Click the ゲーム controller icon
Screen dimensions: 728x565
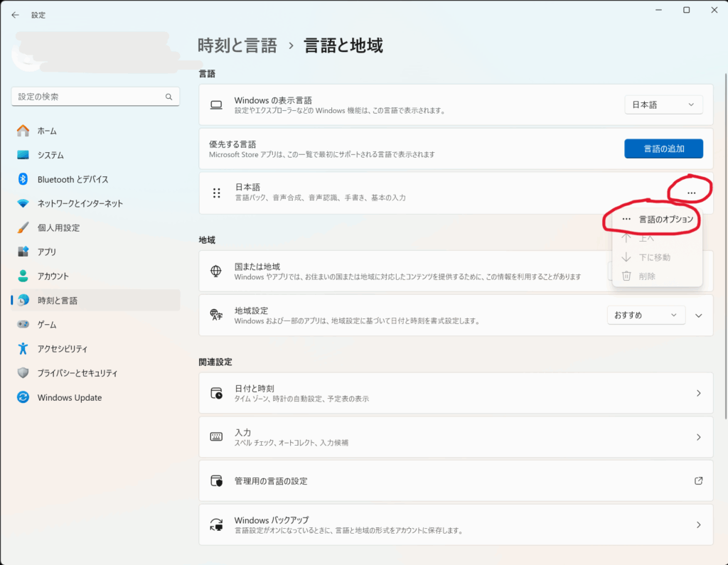pyautogui.click(x=23, y=324)
